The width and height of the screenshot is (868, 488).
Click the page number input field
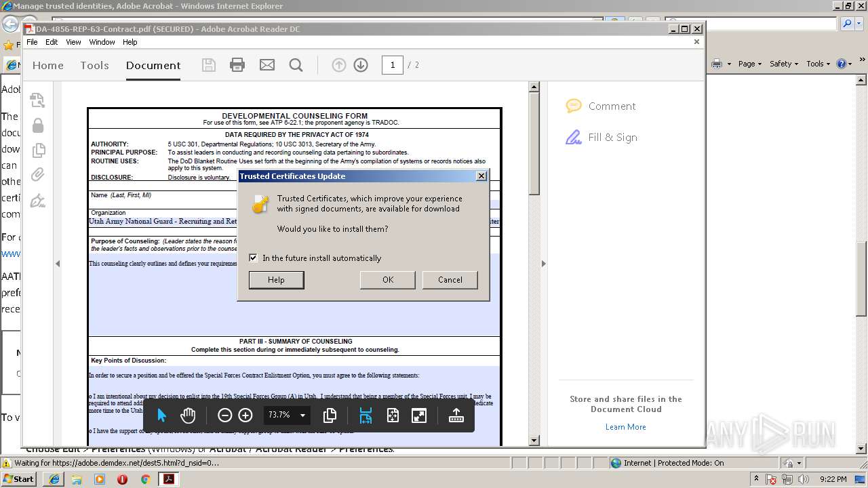(393, 65)
